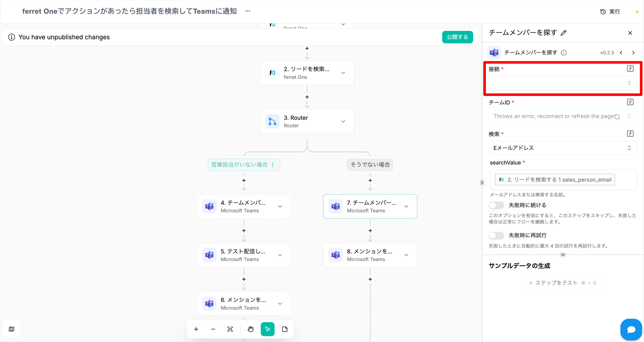Screen dimensions: 644x342
Task: Open the flow title three-dot menu
Action: click(x=248, y=11)
